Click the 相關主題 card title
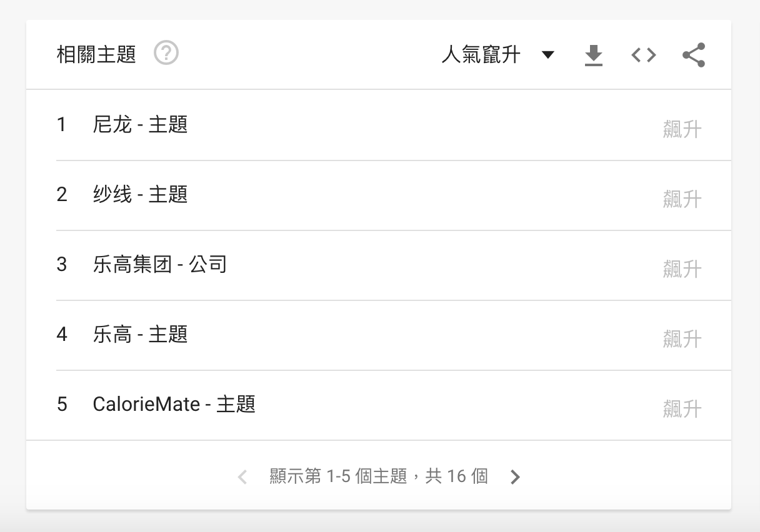The height and width of the screenshot is (532, 760). click(96, 55)
